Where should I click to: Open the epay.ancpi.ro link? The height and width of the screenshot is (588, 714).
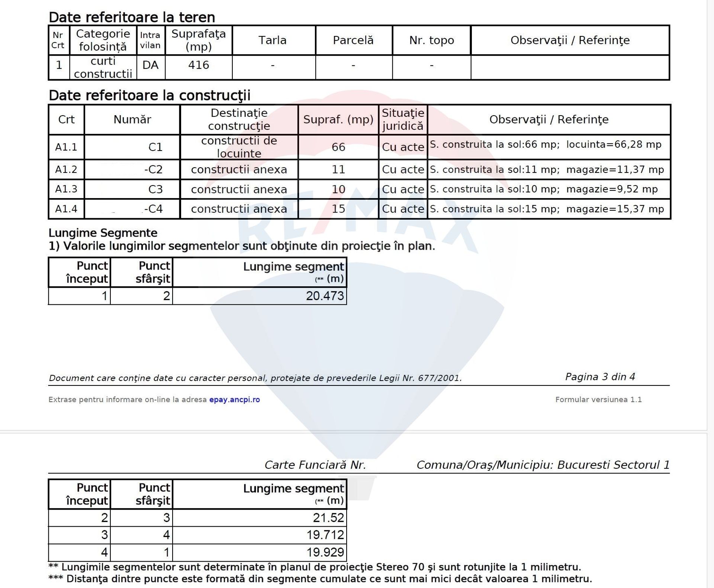coord(234,400)
